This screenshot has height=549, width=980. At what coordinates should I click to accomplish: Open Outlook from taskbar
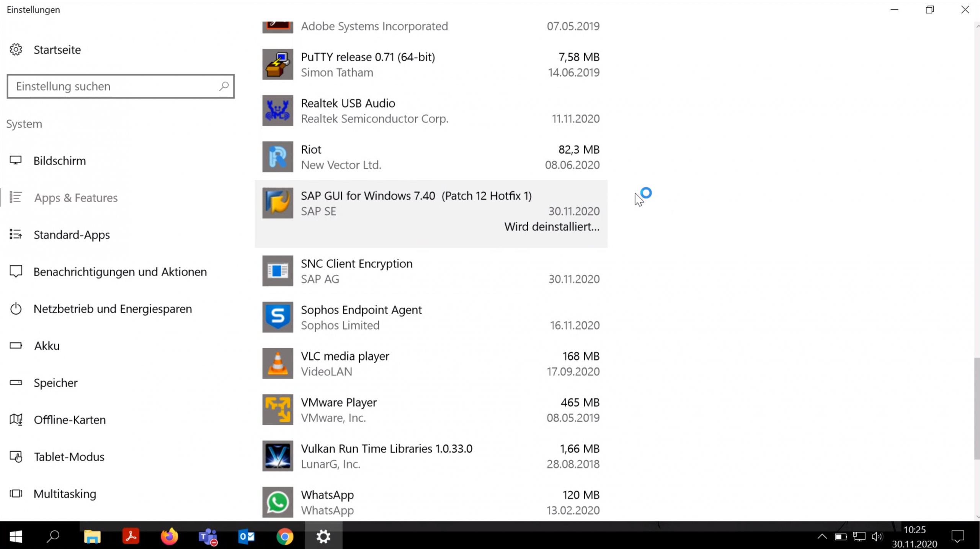pyautogui.click(x=247, y=536)
